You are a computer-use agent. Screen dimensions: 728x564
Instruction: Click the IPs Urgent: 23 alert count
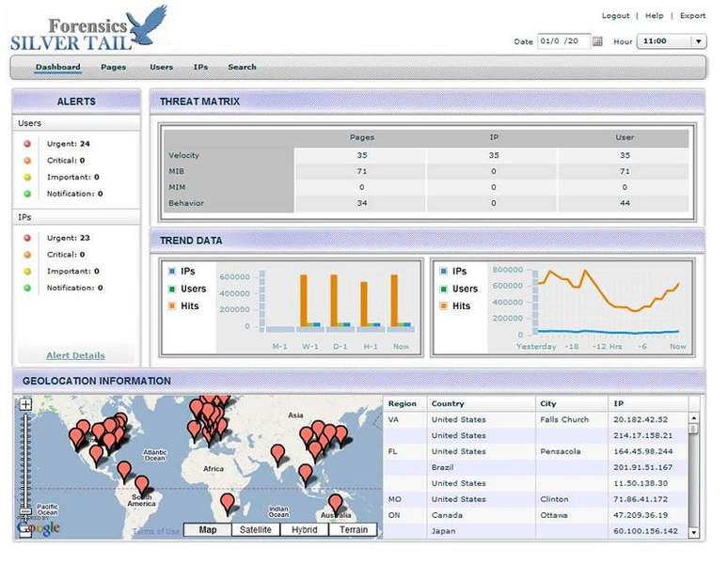[x=68, y=238]
